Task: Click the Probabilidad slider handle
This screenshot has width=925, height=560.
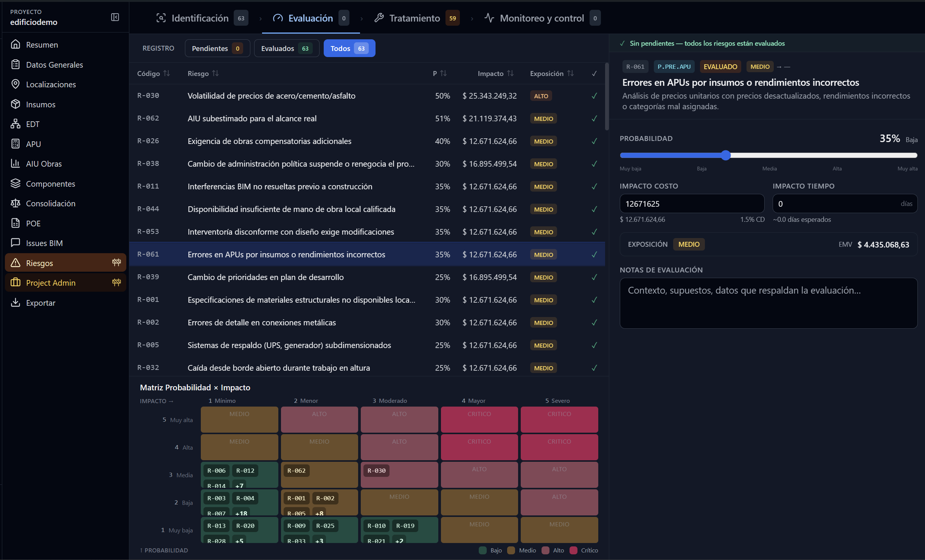Action: pyautogui.click(x=725, y=155)
